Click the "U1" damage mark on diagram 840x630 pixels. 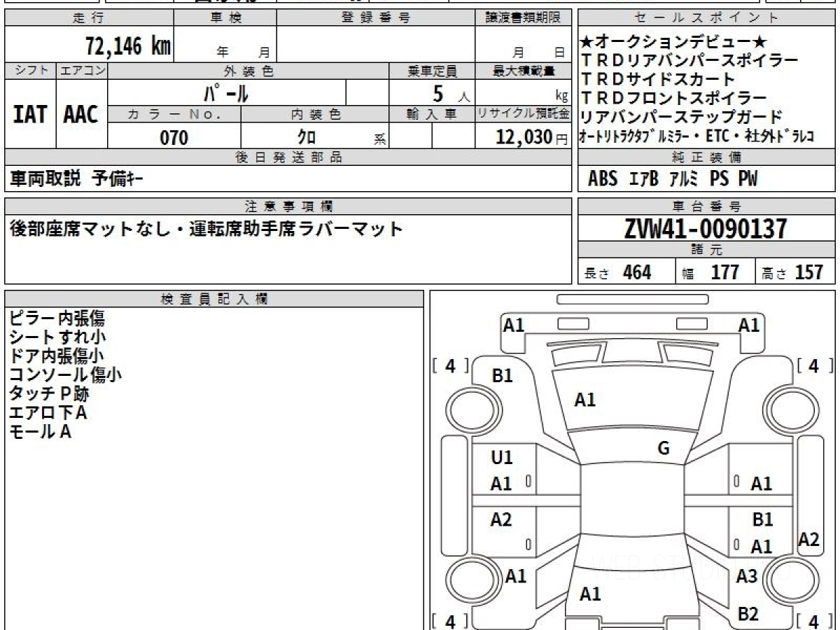click(x=502, y=458)
